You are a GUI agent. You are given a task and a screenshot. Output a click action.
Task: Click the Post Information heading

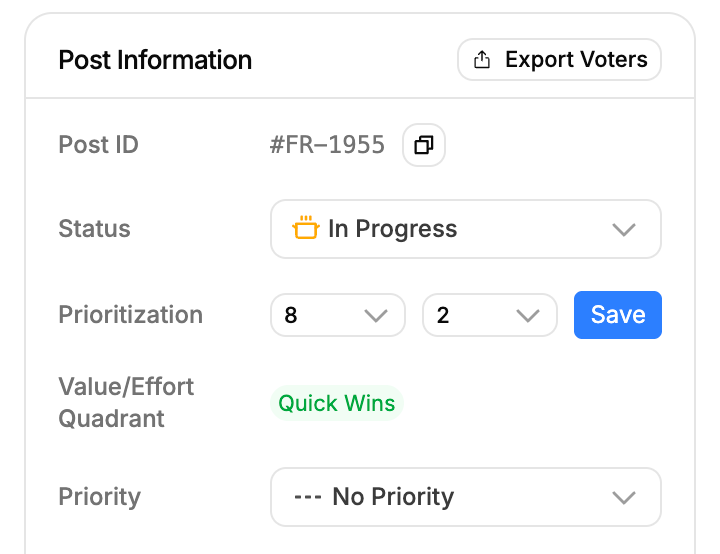coord(155,60)
